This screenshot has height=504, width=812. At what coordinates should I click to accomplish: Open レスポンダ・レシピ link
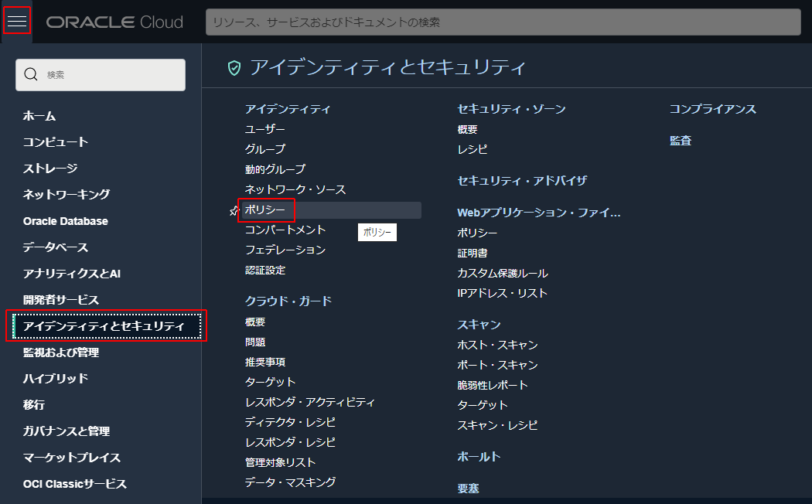point(290,442)
